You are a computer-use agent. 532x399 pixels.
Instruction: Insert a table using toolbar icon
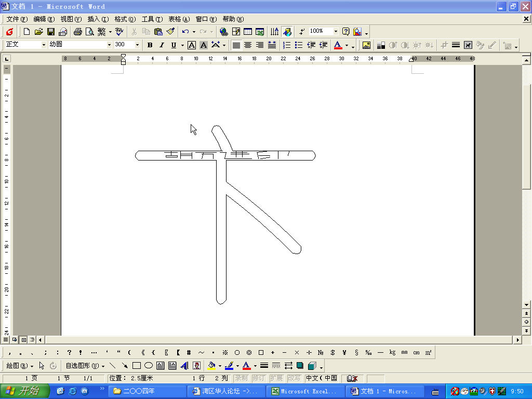(x=248, y=32)
